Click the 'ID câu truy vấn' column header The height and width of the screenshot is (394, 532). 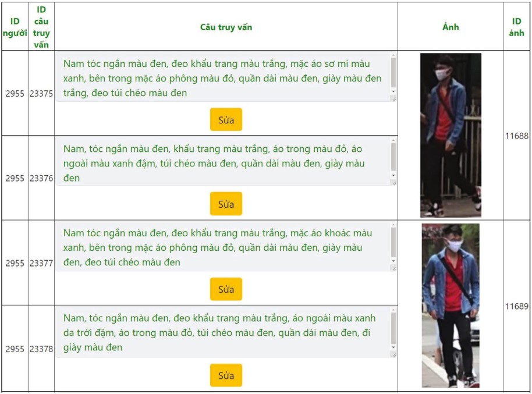click(x=41, y=27)
